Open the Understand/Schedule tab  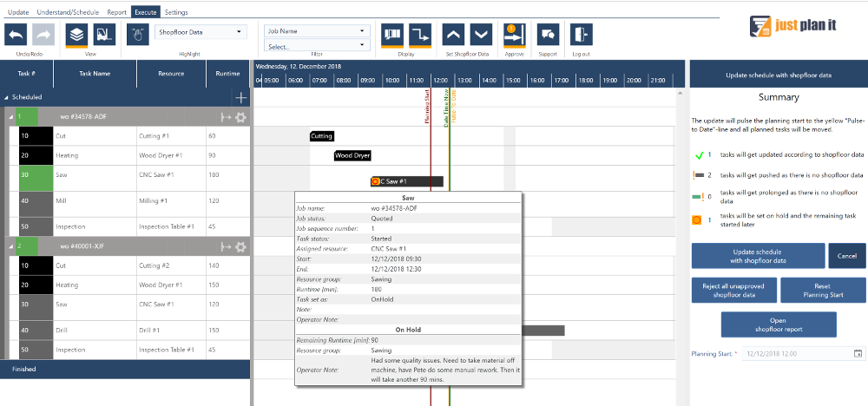pos(68,12)
